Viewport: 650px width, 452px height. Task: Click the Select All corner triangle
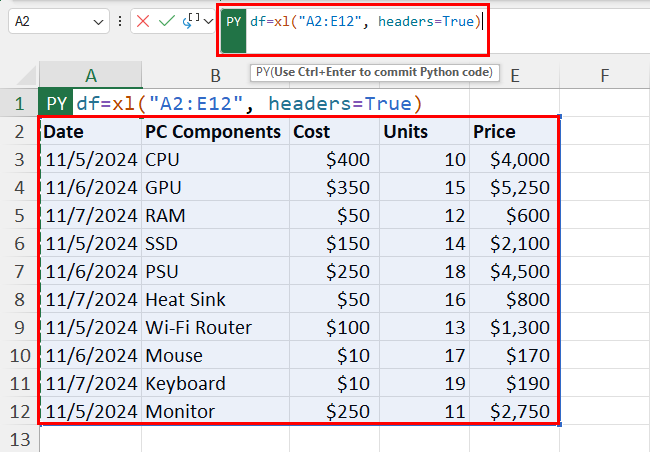[26, 75]
